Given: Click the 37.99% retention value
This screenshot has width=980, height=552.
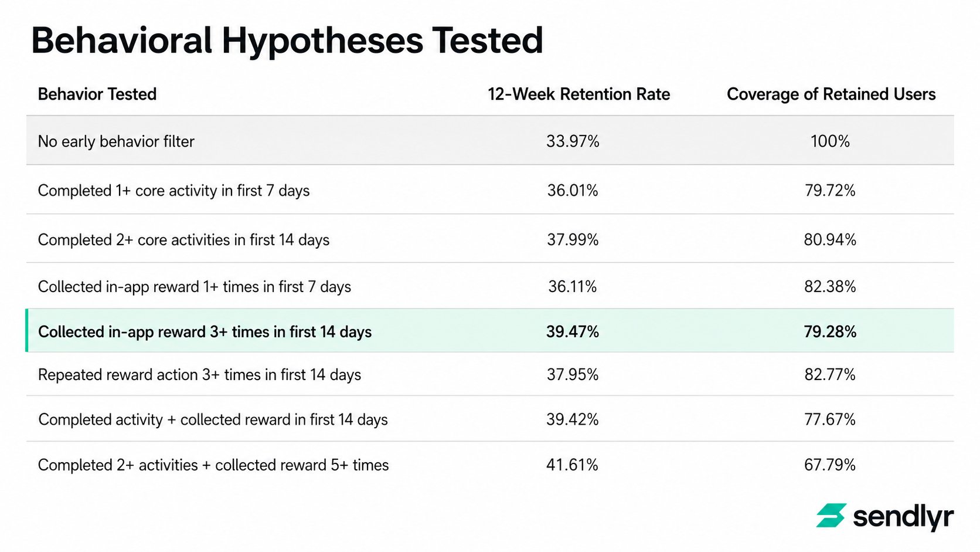Looking at the screenshot, I should coord(573,240).
